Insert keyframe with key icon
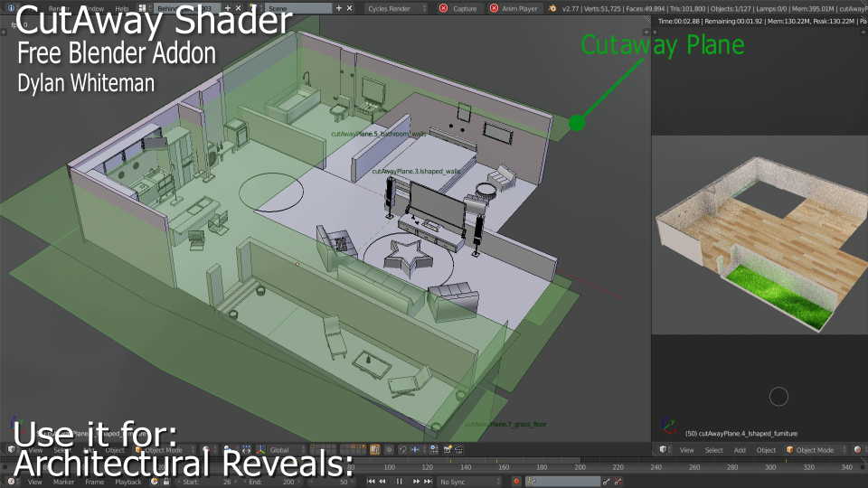The width and height of the screenshot is (868, 488). (606, 482)
